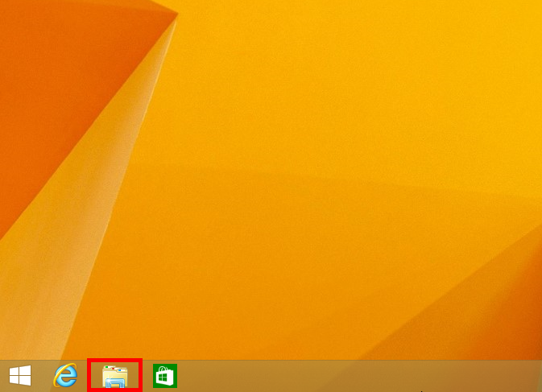Open File Explorer from the taskbar
Screen dimensions: 542x392
tap(115, 376)
